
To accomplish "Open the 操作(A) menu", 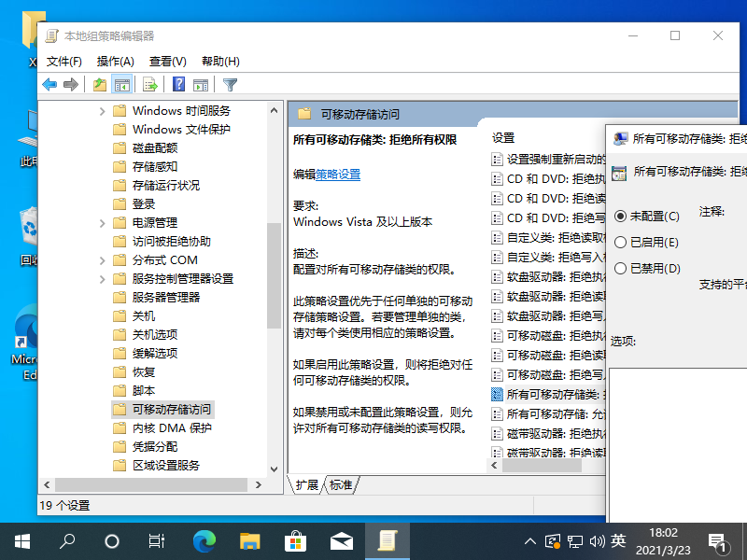I will coord(115,62).
